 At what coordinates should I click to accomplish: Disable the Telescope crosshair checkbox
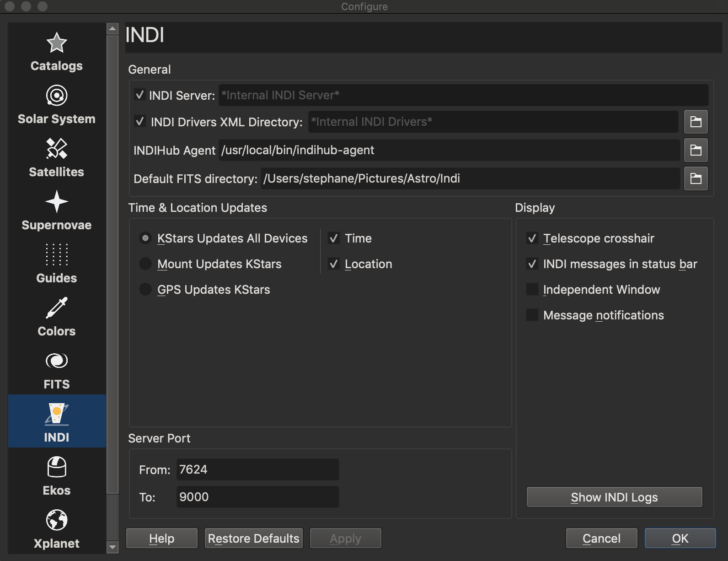tap(532, 238)
